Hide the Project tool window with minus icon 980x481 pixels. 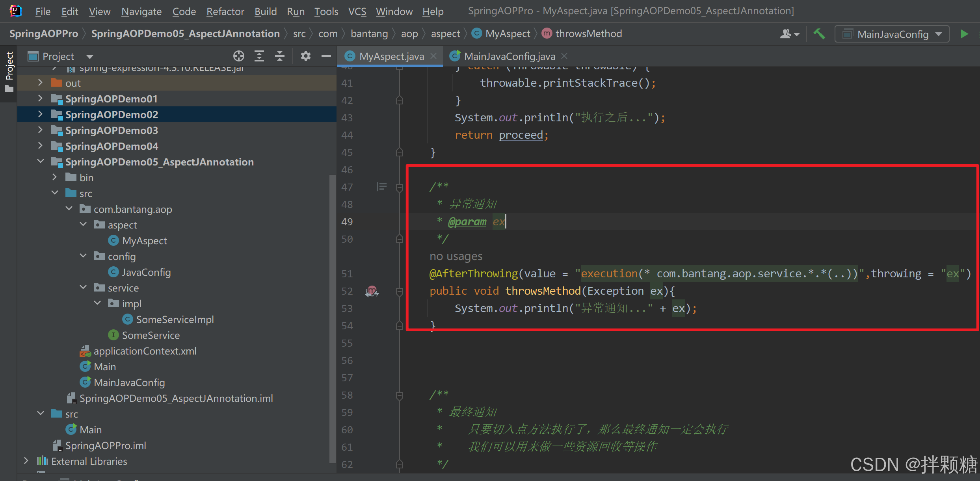(326, 56)
